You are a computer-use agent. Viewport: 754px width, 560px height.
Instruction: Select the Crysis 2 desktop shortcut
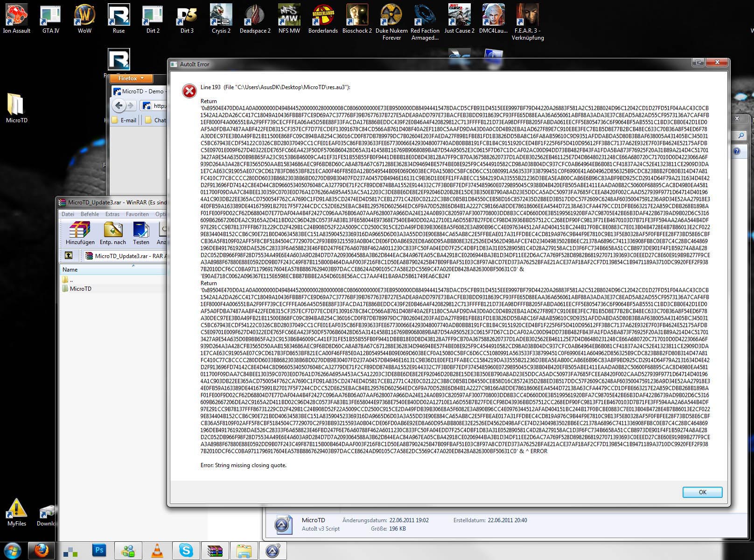click(x=221, y=19)
